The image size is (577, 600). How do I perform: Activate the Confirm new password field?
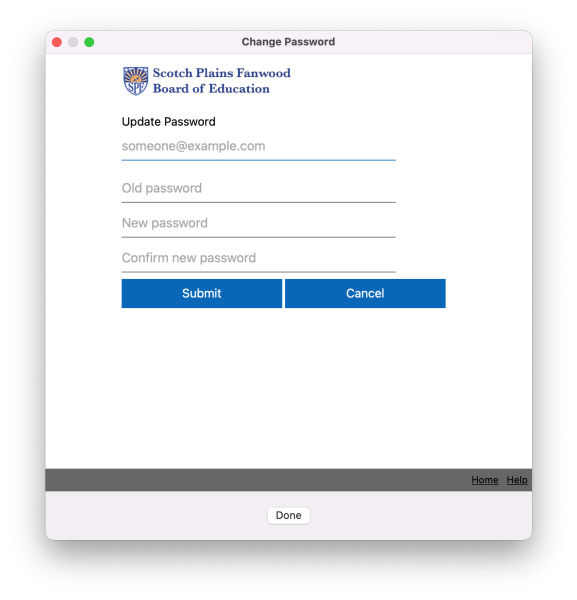[258, 258]
